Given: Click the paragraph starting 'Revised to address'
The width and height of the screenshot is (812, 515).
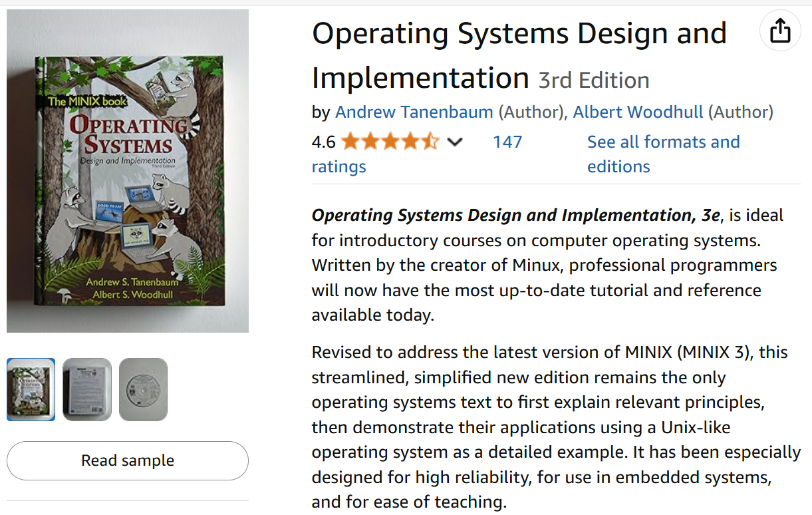Looking at the screenshot, I should tap(556, 427).
